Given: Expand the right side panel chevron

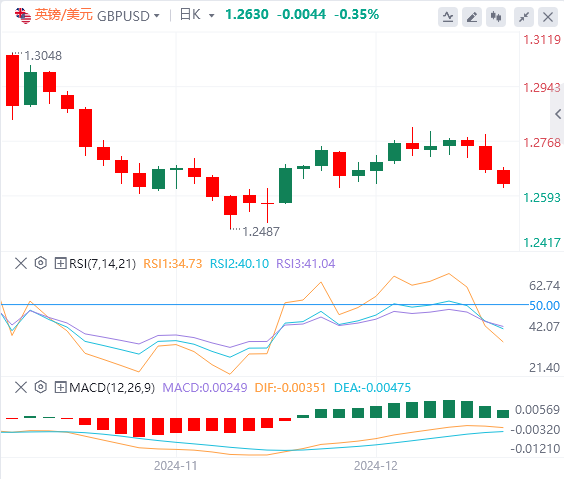Looking at the screenshot, I should pos(558,114).
